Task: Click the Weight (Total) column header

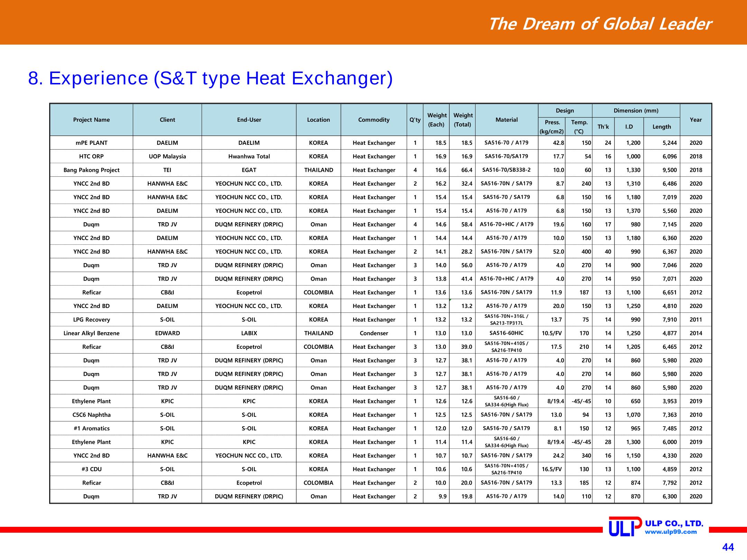Action: click(x=462, y=120)
